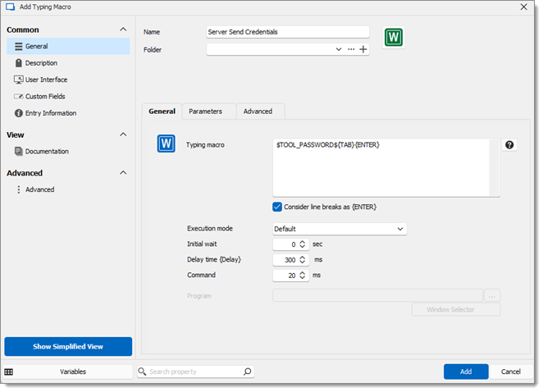Click the plus icon next to Folder
543x392 pixels.
[363, 49]
